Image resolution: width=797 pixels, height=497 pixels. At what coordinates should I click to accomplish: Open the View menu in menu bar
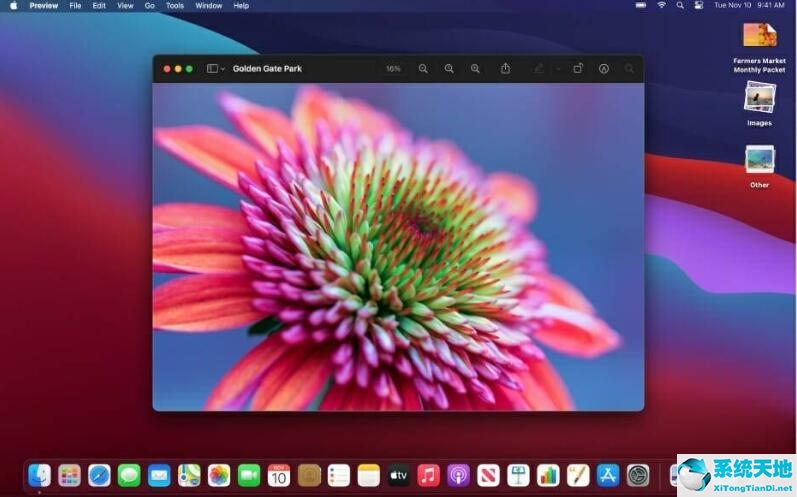125,6
